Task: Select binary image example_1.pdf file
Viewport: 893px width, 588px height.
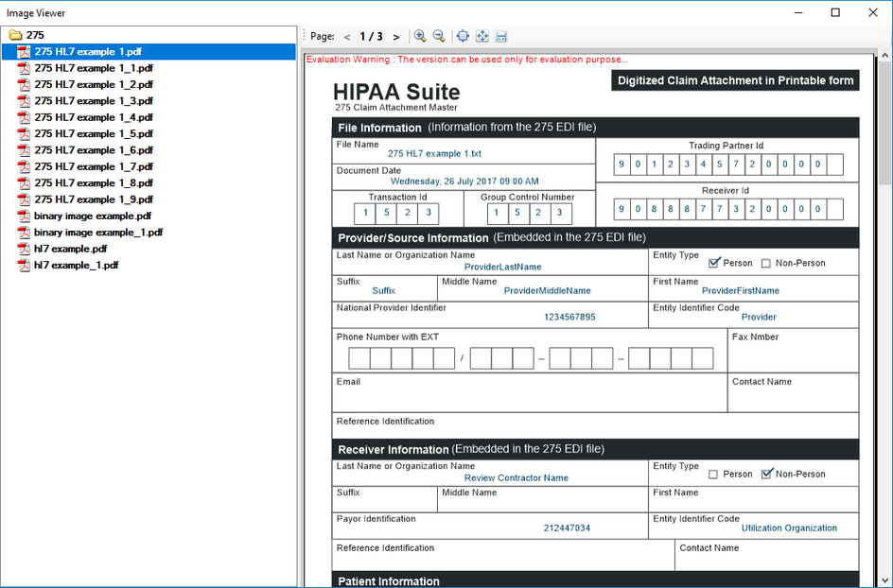Action: (97, 233)
